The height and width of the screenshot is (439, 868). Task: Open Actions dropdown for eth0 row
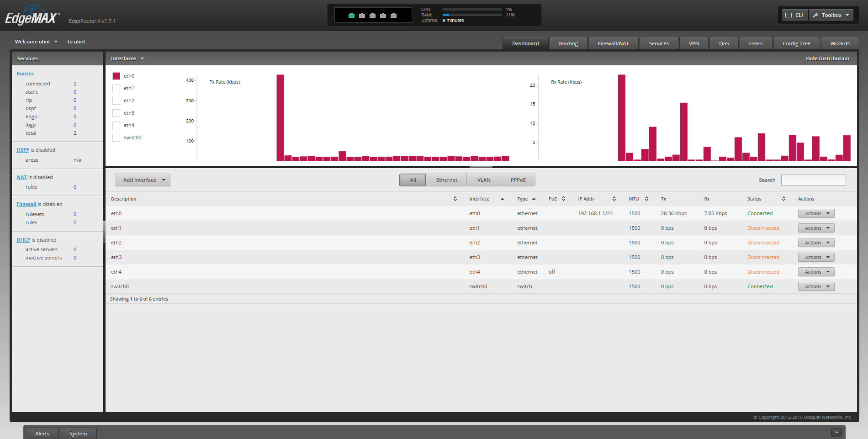[x=816, y=213]
